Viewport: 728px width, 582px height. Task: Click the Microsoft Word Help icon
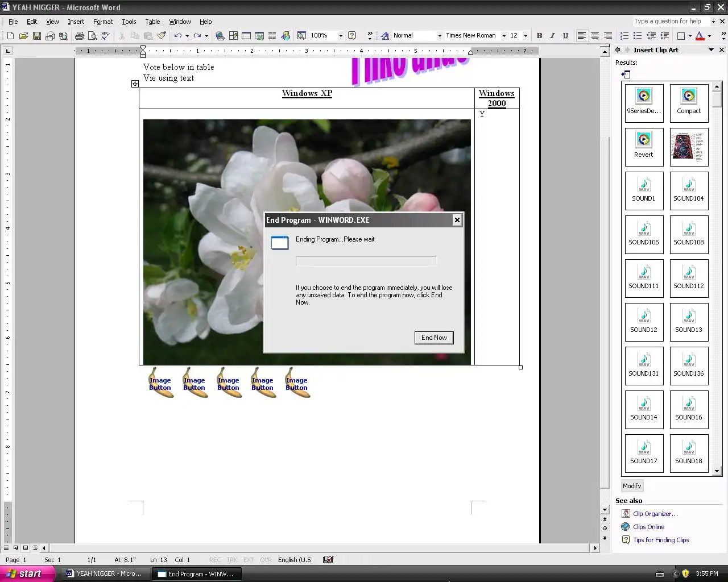[352, 36]
